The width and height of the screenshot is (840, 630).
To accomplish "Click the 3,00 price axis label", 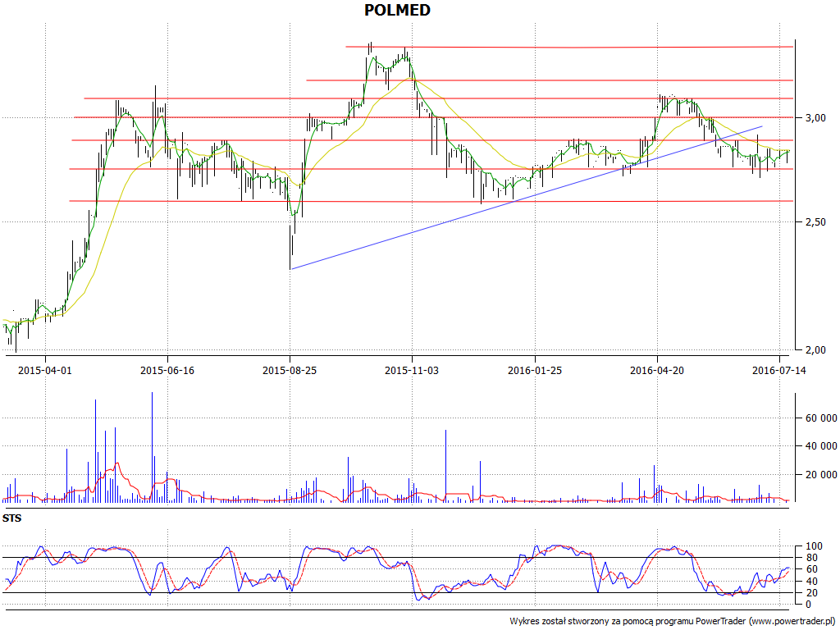I will [x=815, y=118].
